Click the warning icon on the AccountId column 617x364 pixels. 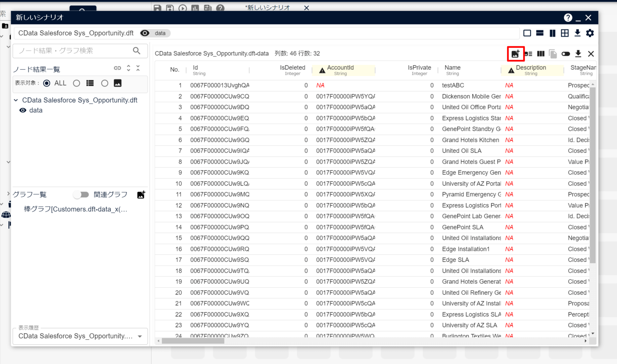point(322,70)
